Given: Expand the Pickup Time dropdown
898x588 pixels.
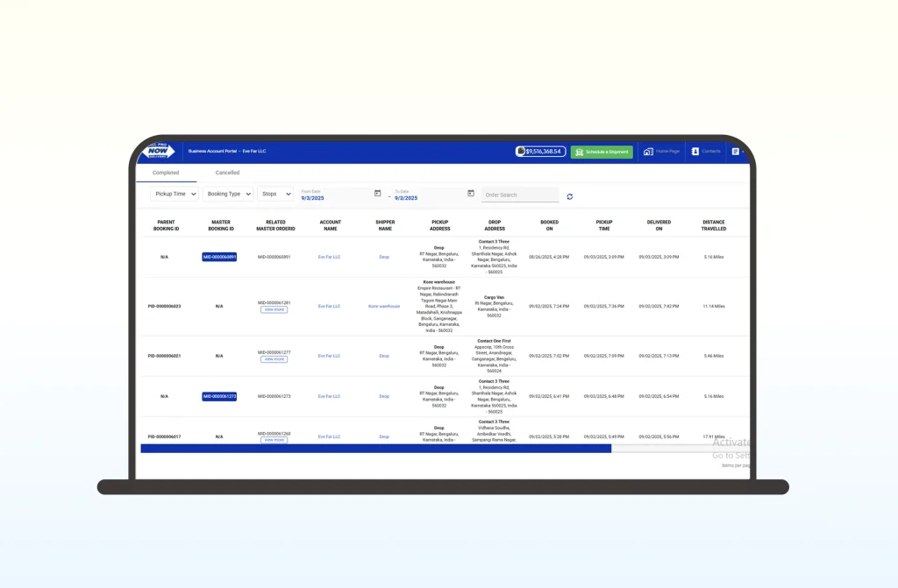Looking at the screenshot, I should coord(175,194).
